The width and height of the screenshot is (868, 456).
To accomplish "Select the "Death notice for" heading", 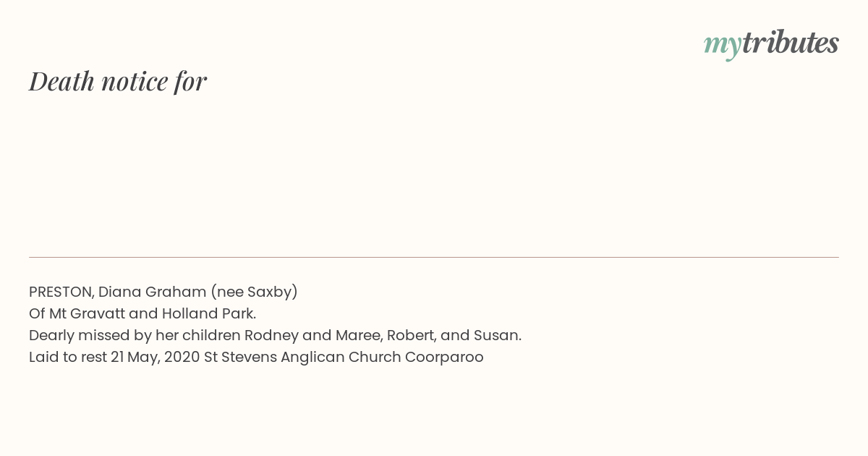I will (118, 81).
